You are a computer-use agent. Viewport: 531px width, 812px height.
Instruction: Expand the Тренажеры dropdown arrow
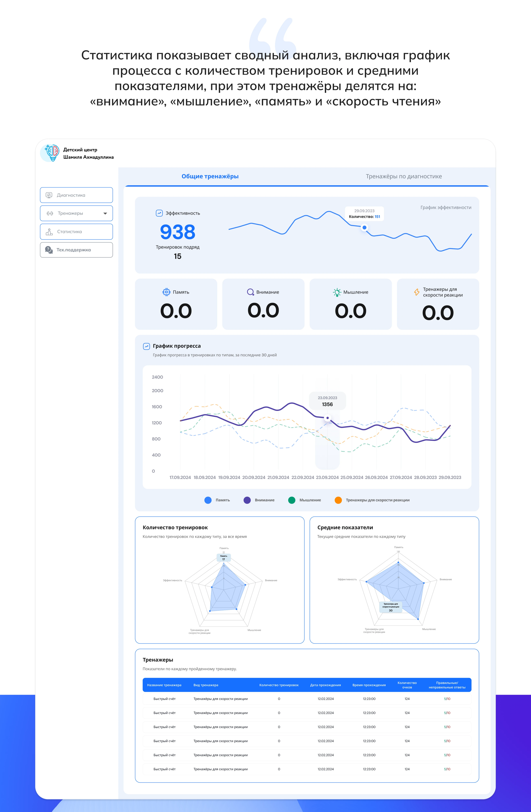[105, 214]
